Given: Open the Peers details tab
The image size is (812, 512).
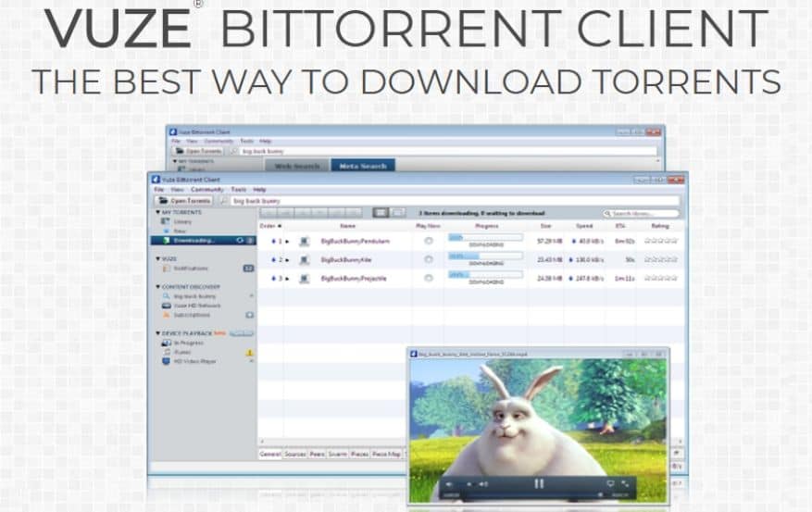Looking at the screenshot, I should click(x=317, y=454).
